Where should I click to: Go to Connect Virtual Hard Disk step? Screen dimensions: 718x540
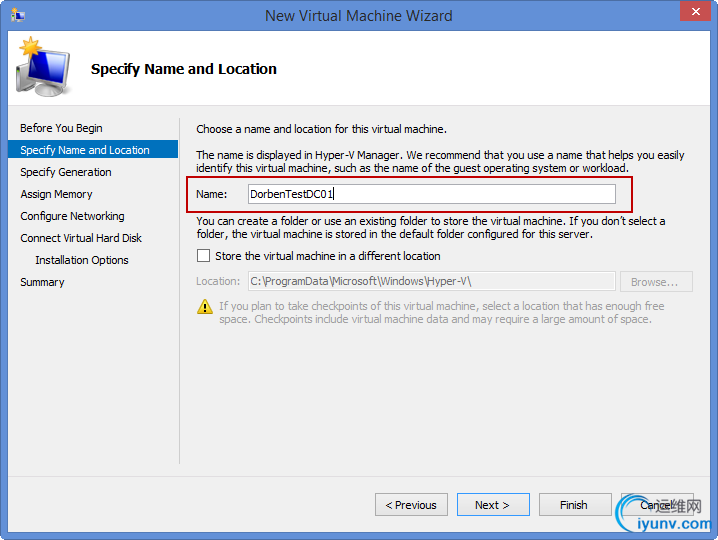[x=81, y=238]
